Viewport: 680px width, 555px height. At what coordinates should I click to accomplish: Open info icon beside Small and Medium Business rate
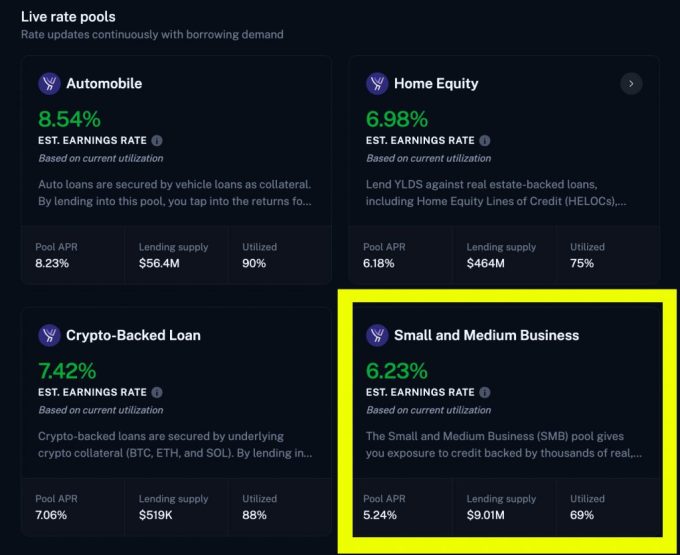[x=485, y=392]
